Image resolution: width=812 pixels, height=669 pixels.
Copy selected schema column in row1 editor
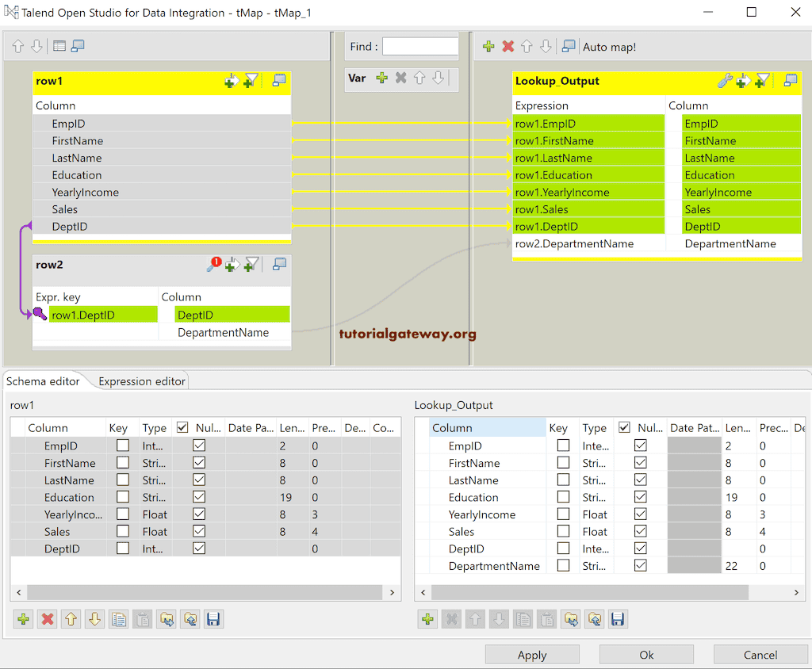(x=118, y=619)
